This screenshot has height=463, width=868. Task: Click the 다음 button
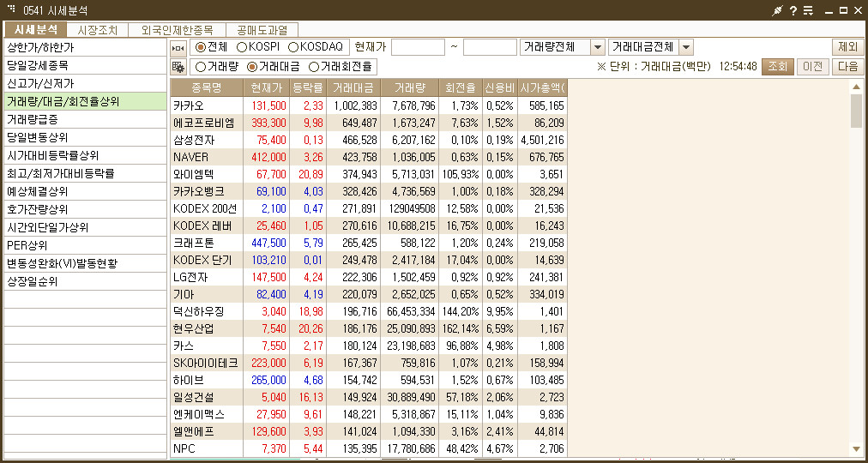point(847,67)
